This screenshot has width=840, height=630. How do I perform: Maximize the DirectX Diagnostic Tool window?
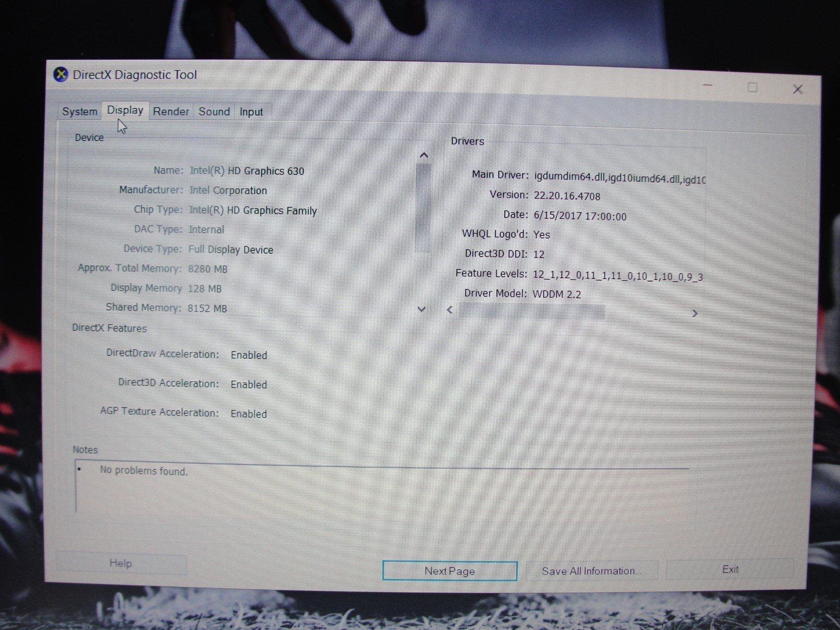[x=752, y=87]
